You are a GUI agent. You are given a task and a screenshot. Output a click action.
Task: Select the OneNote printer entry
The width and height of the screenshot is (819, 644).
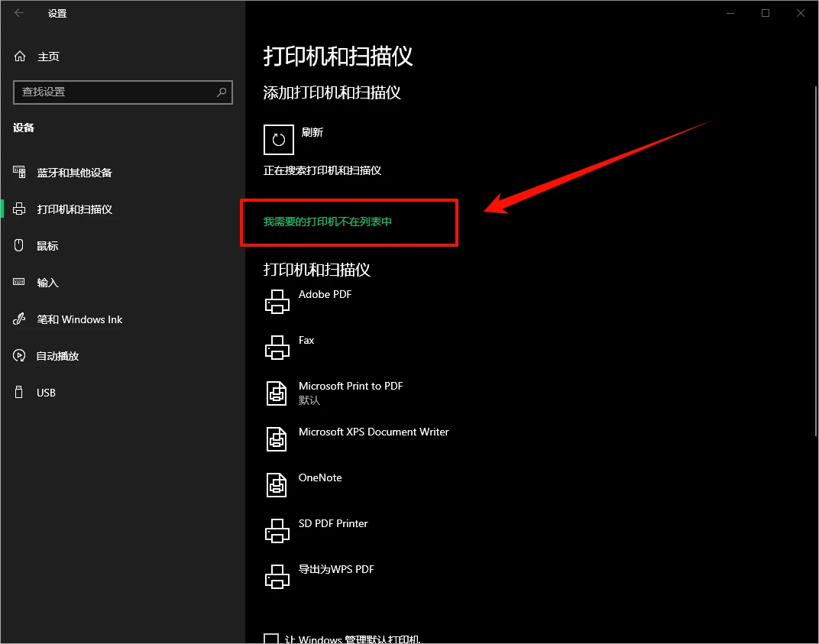[320, 478]
